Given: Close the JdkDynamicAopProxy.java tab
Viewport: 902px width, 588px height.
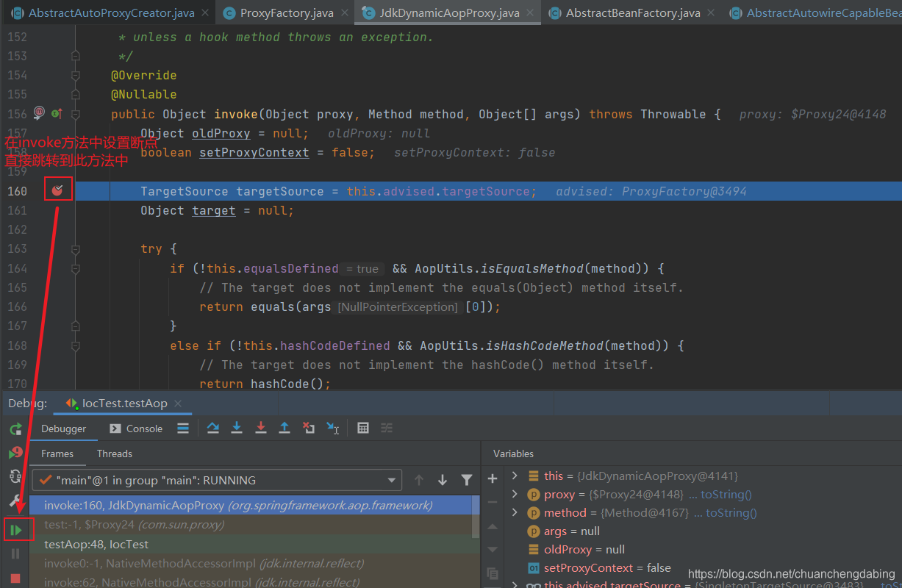Looking at the screenshot, I should (531, 13).
